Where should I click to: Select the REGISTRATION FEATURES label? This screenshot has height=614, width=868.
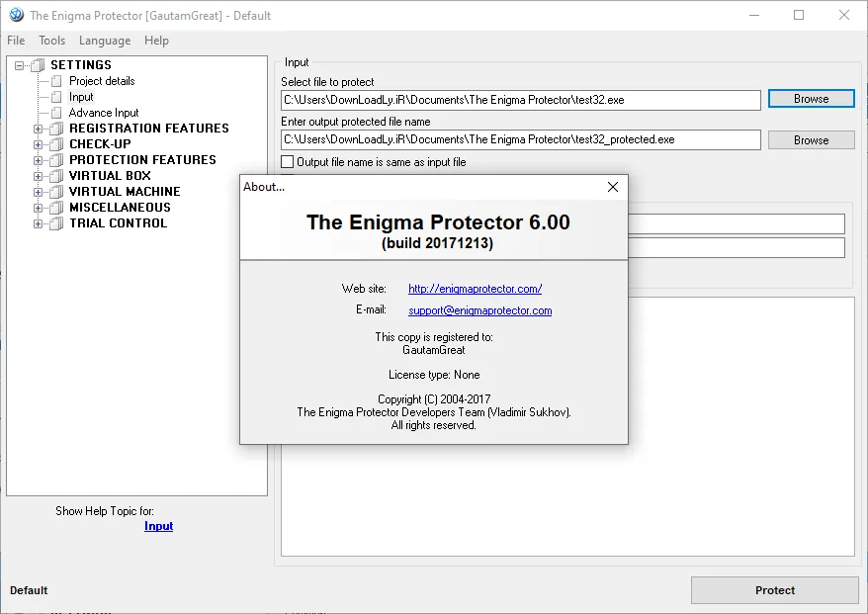pos(149,129)
